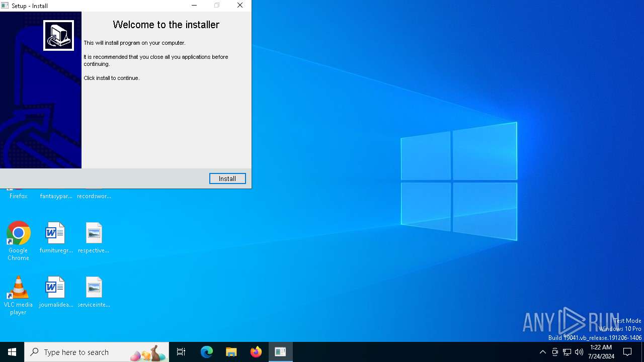Viewport: 644px width, 362px height.
Task: Select the respective... image file icon
Action: click(x=94, y=238)
